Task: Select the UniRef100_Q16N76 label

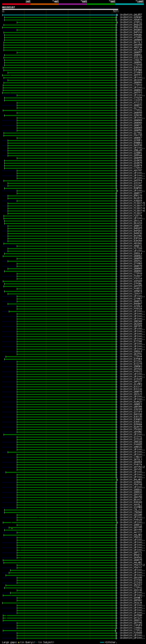Action: [131, 161]
